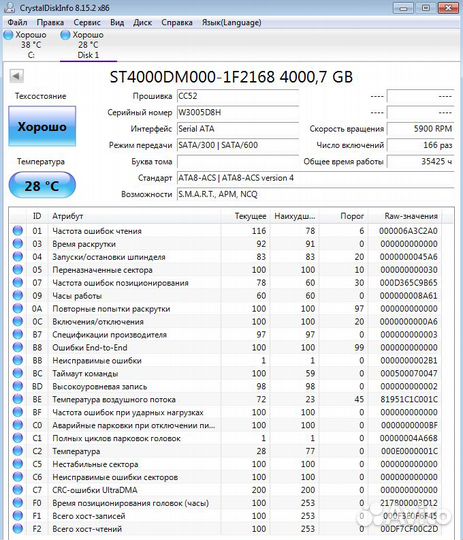Click the 35425 ч power-on hours field
463x540 pixels.
tap(420, 162)
